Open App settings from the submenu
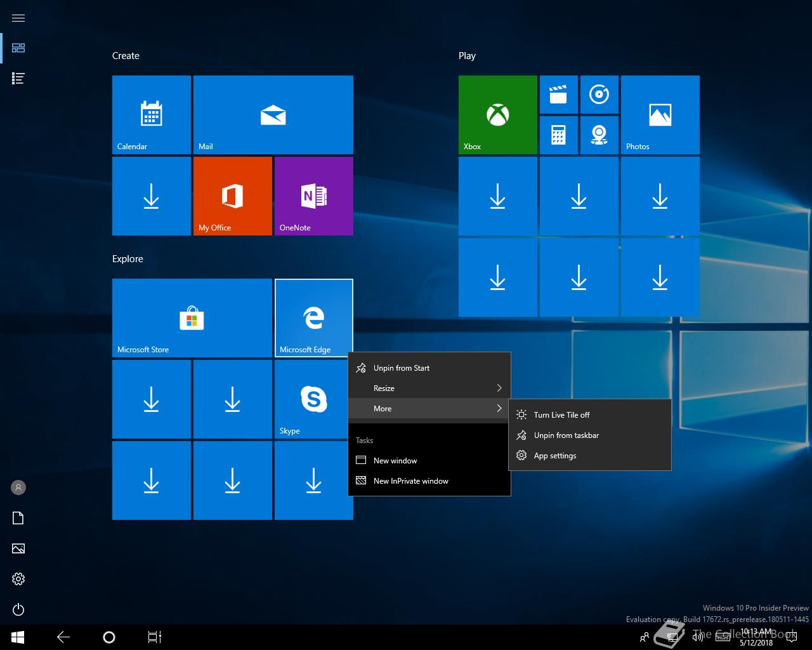Image resolution: width=812 pixels, height=650 pixels. [x=590, y=456]
